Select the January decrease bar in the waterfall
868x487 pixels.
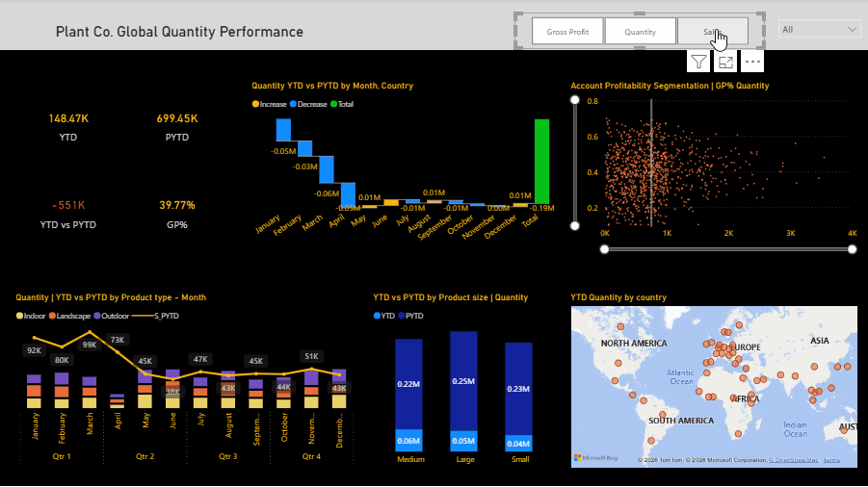pyautogui.click(x=283, y=130)
